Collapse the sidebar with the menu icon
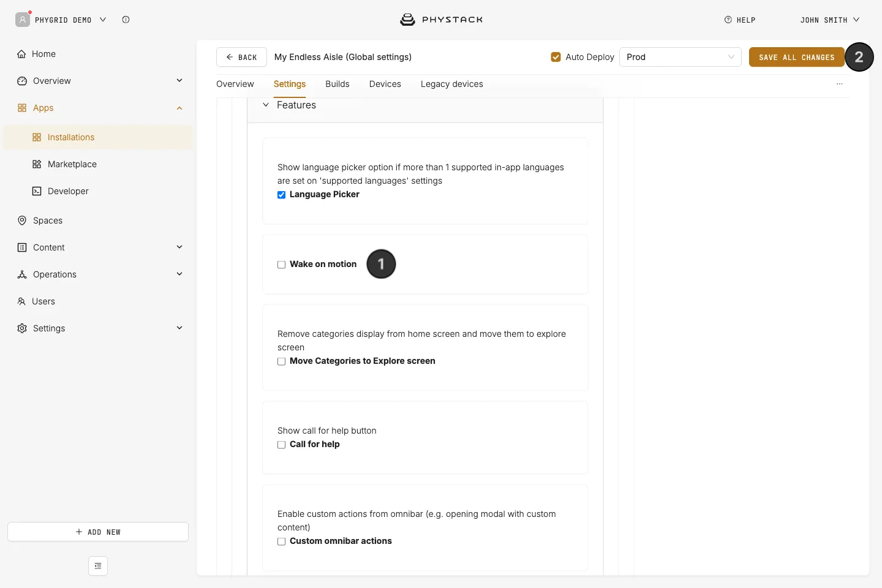Image resolution: width=882 pixels, height=588 pixels. point(98,566)
